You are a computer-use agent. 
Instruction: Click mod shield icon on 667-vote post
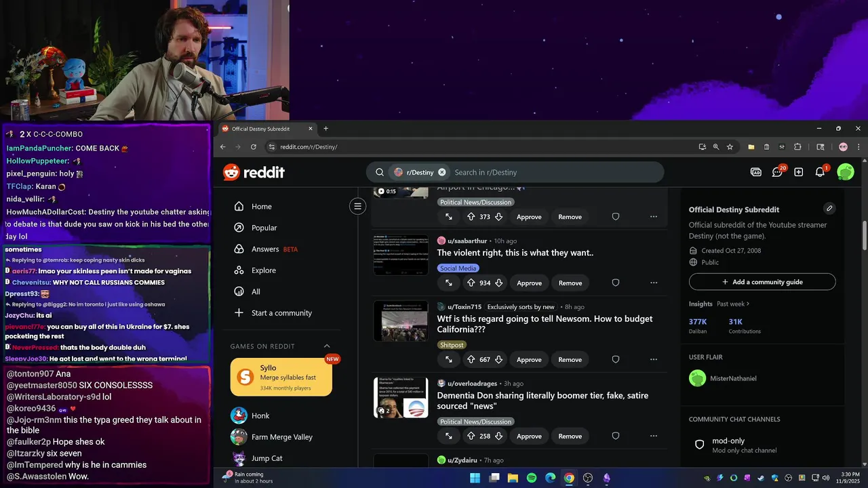tap(616, 359)
